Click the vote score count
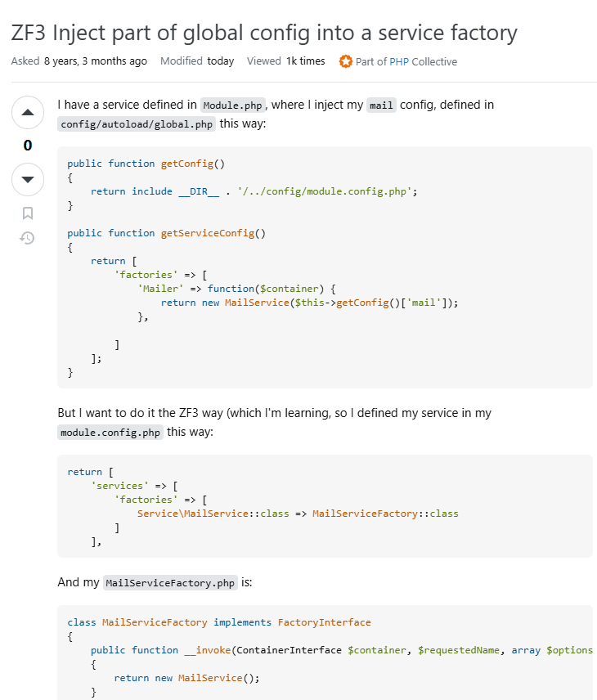 [28, 146]
